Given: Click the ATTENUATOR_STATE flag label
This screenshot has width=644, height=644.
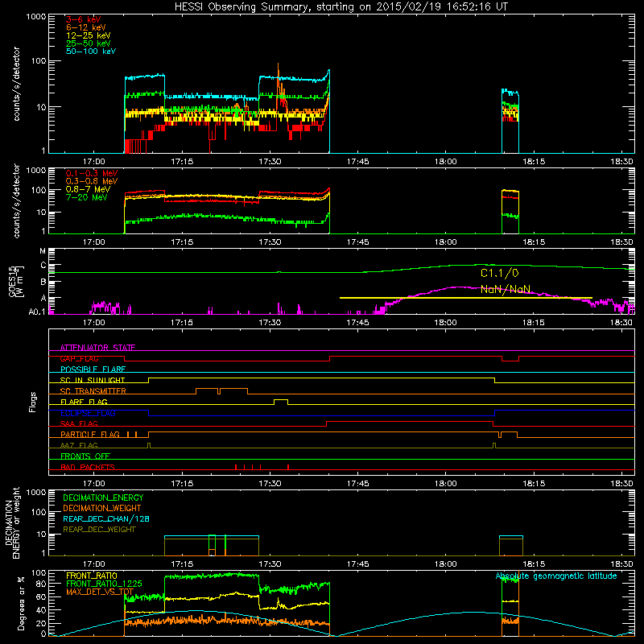Looking at the screenshot, I should pos(97,348).
